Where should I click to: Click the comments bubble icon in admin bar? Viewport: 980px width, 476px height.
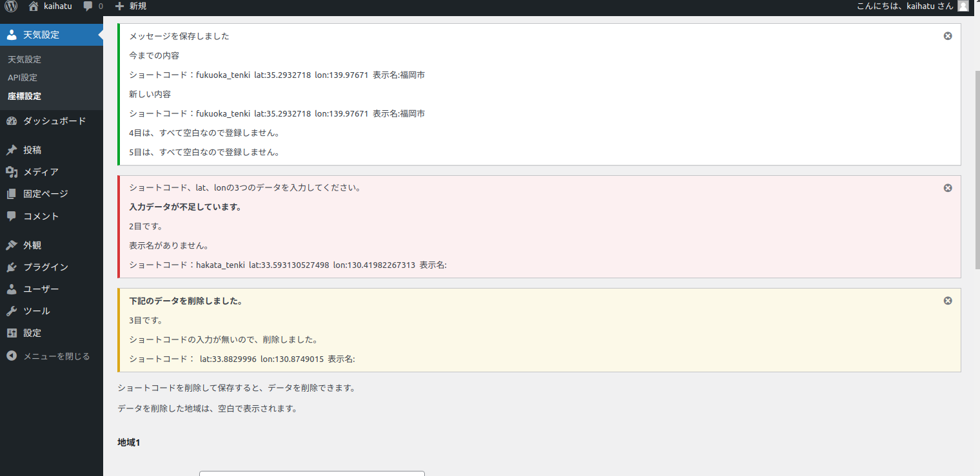(x=88, y=6)
